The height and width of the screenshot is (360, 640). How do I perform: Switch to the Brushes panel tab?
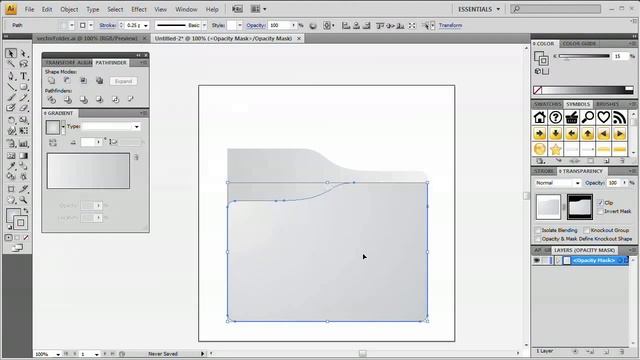click(607, 104)
